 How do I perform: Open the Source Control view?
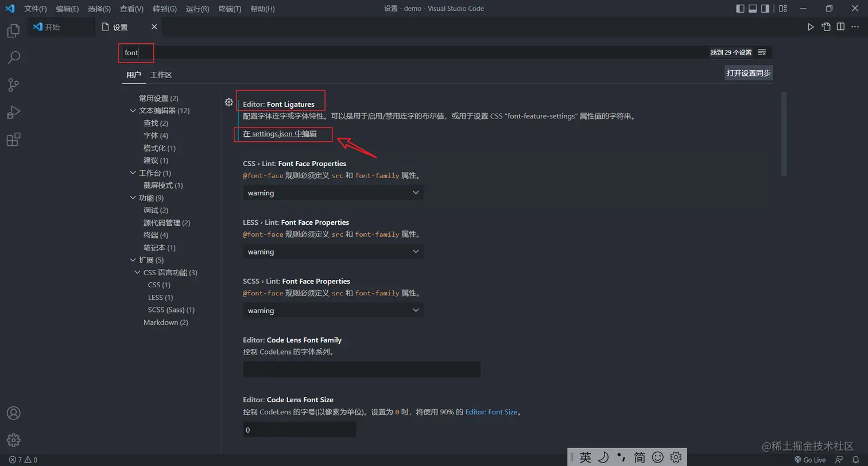13,85
